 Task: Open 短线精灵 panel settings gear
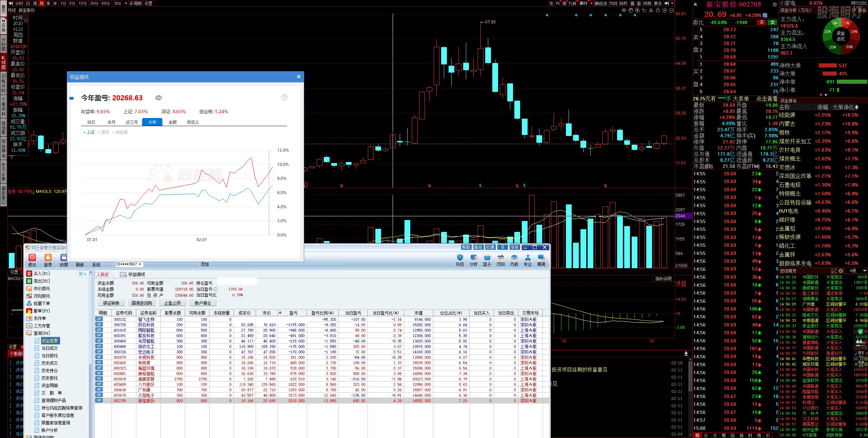point(841,271)
